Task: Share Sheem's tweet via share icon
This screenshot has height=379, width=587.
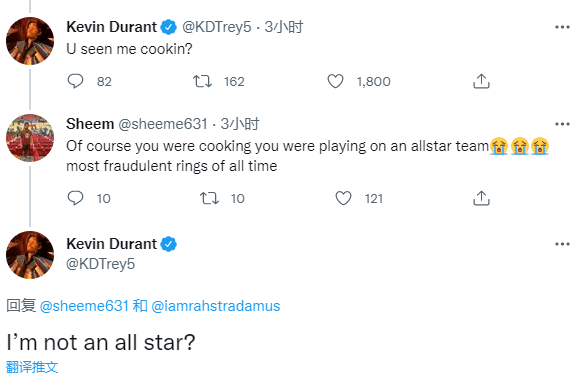Action: [481, 198]
